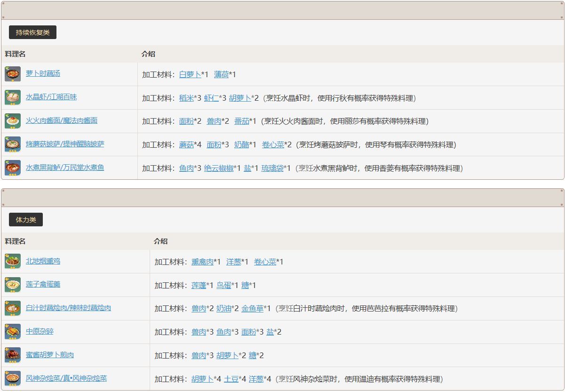Image resolution: width=566 pixels, height=392 pixels.
Task: Open the 土豆 ingredient link
Action: pos(231,379)
